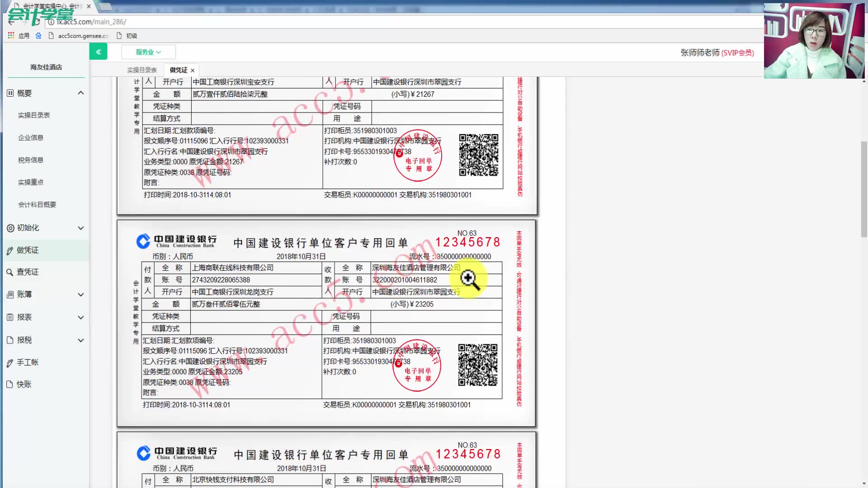Switch to the 实操目录表 tab
868x488 pixels.
tap(142, 70)
